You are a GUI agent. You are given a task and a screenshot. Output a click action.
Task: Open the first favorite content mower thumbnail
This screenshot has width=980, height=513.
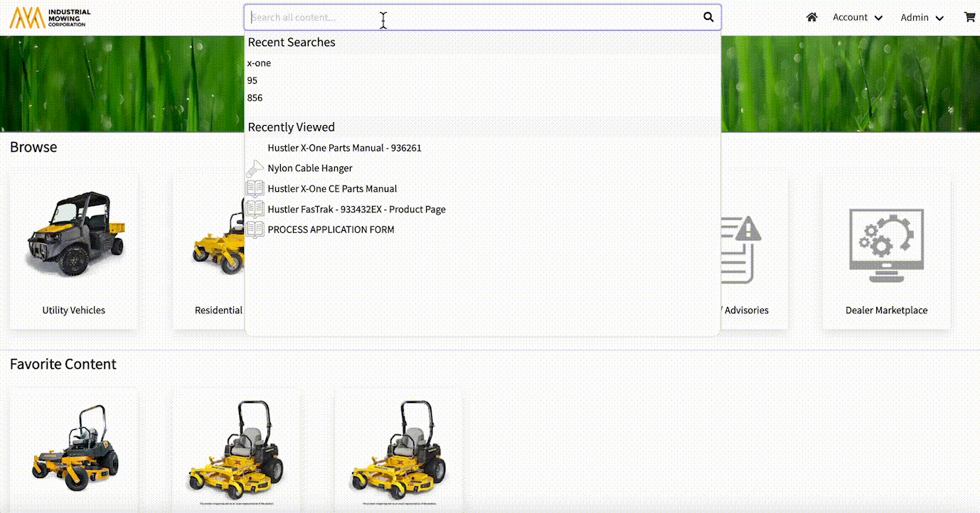click(x=73, y=448)
